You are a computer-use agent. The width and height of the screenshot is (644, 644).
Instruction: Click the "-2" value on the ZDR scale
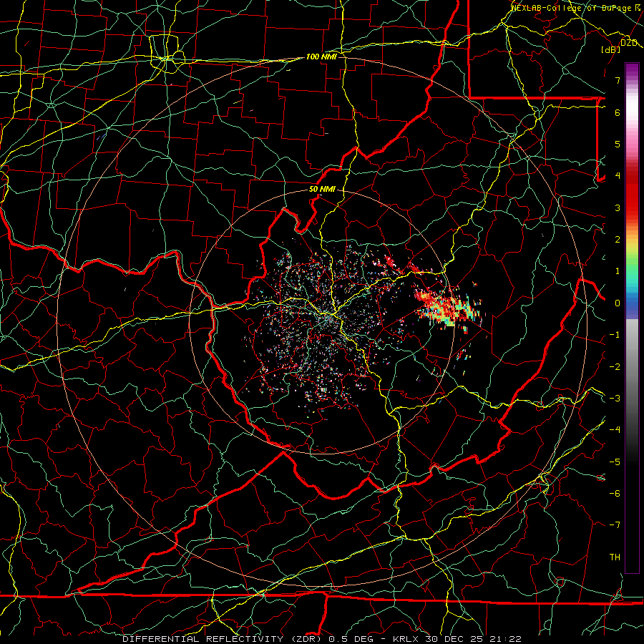pyautogui.click(x=615, y=367)
